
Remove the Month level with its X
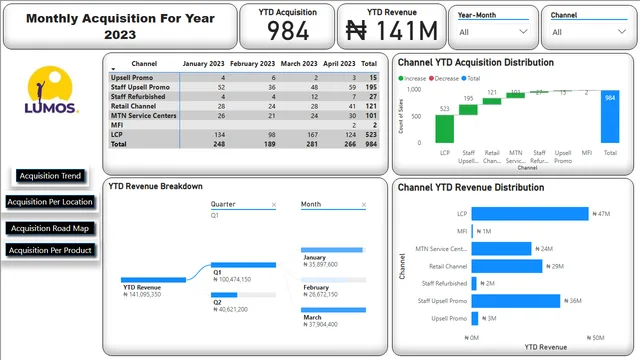tap(364, 204)
